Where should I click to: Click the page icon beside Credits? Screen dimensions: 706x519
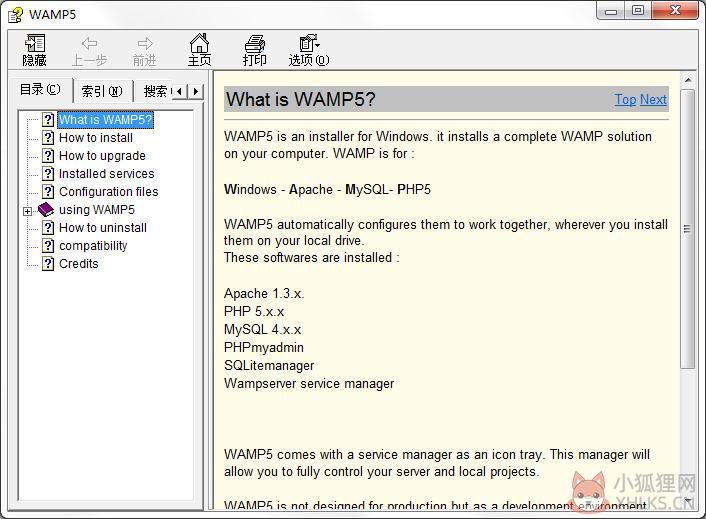point(48,263)
